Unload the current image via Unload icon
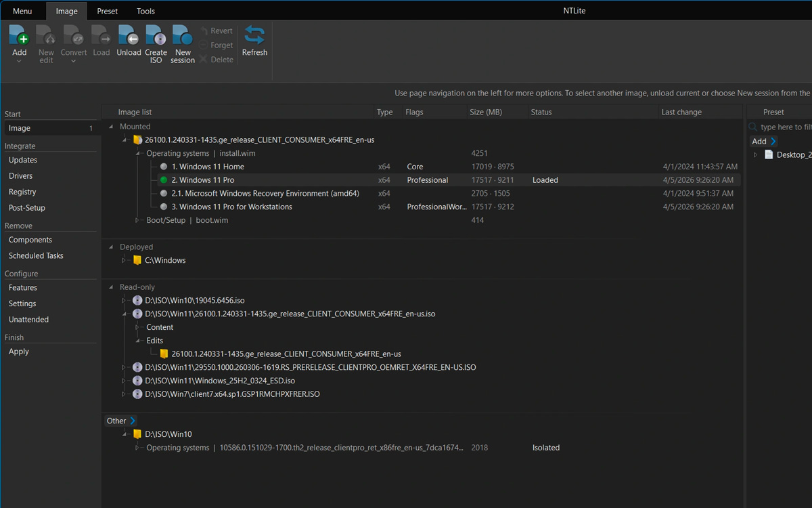Screen dimensions: 812x508 point(129,35)
